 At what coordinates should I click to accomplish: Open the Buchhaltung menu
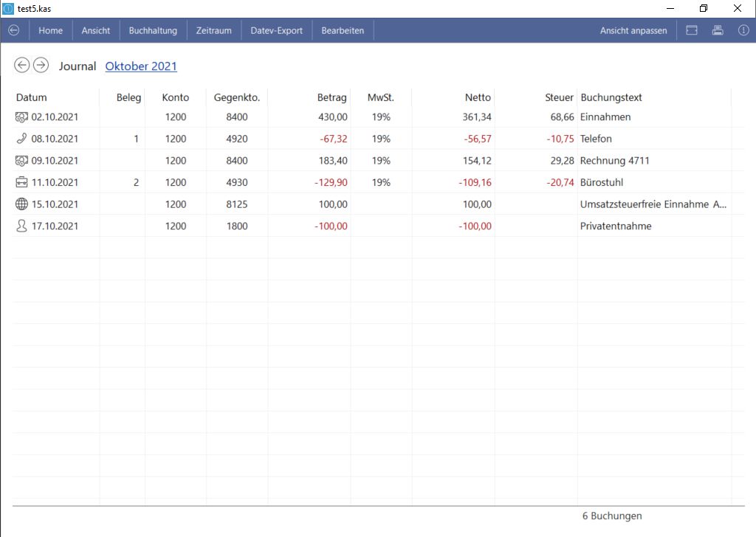point(153,30)
